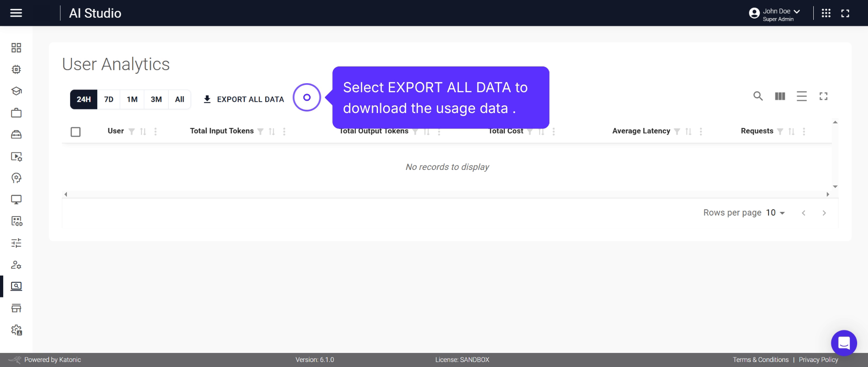Open the chat support bubble

[844, 343]
